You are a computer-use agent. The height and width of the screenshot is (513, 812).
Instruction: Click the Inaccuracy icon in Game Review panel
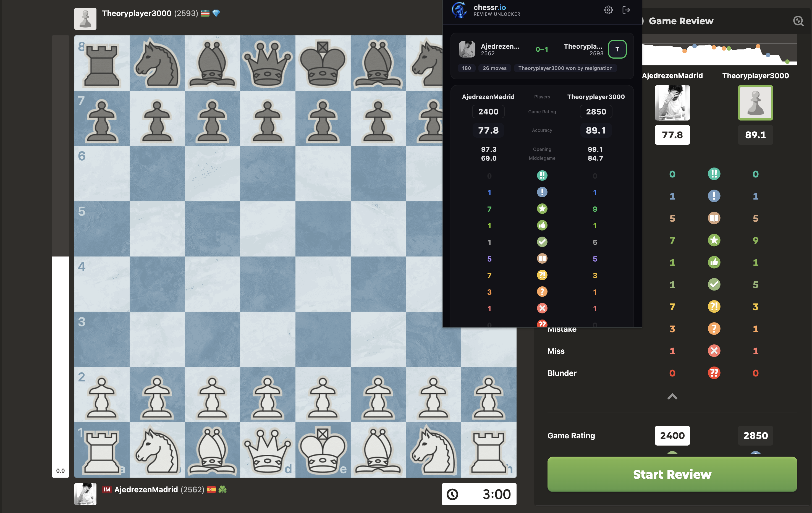(x=714, y=307)
